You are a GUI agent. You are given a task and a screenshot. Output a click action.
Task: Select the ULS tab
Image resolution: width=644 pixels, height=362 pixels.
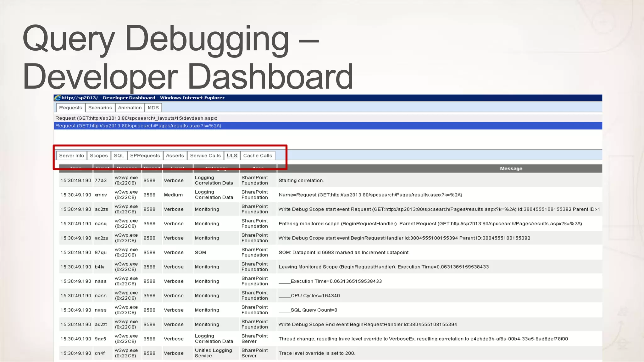pyautogui.click(x=232, y=156)
